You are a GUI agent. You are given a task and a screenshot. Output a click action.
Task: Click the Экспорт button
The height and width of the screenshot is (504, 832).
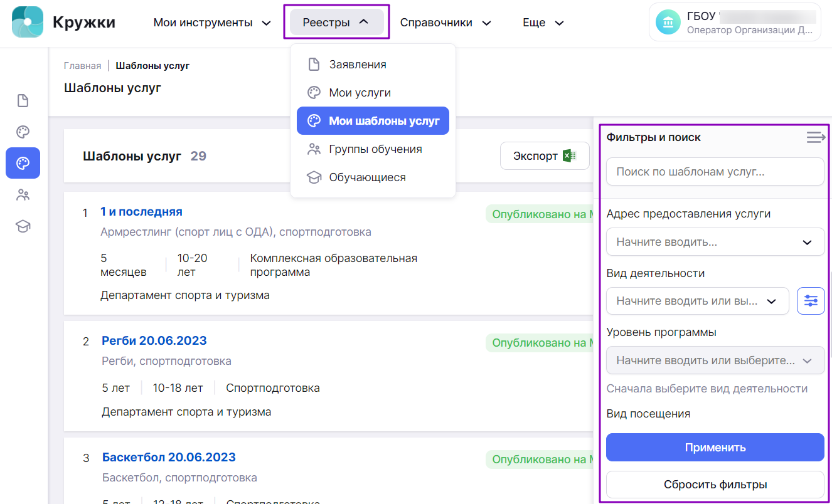pyautogui.click(x=545, y=156)
